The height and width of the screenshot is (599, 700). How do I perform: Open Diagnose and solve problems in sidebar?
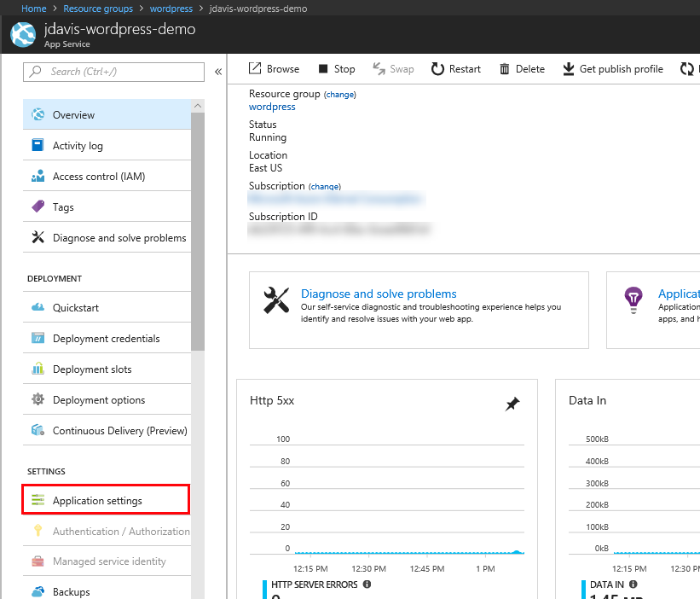pos(107,237)
